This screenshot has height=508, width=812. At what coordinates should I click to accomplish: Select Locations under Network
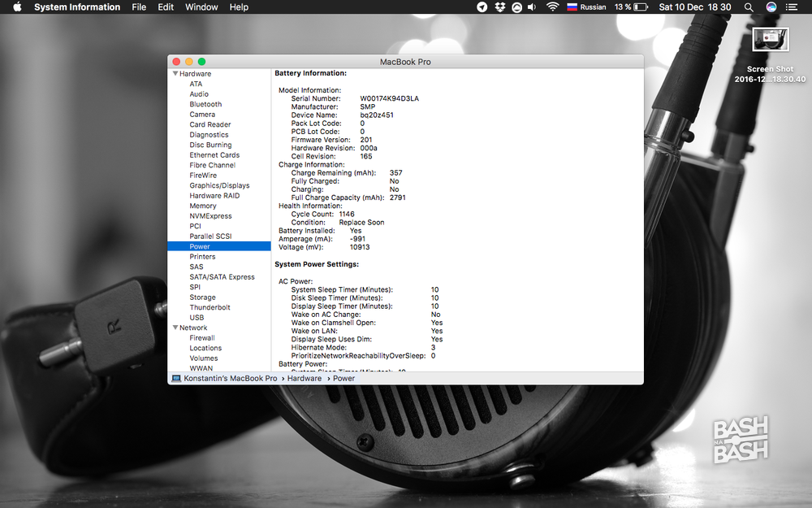205,348
